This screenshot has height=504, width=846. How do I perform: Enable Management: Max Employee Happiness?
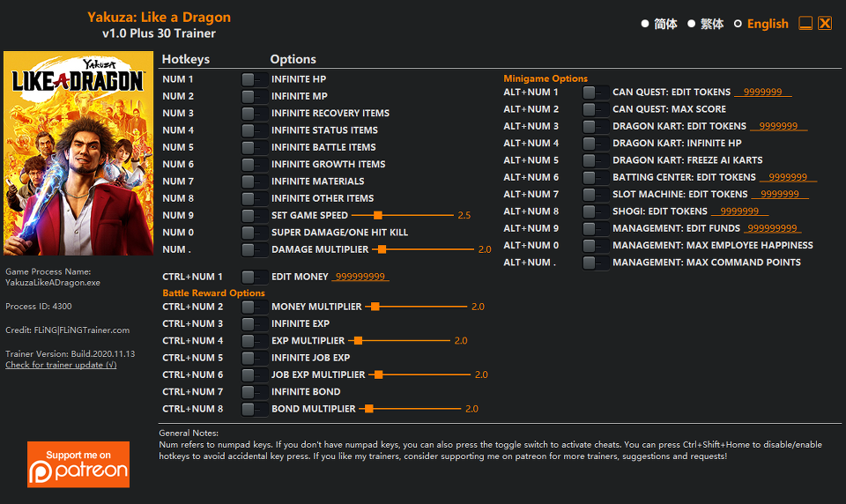[x=595, y=246]
